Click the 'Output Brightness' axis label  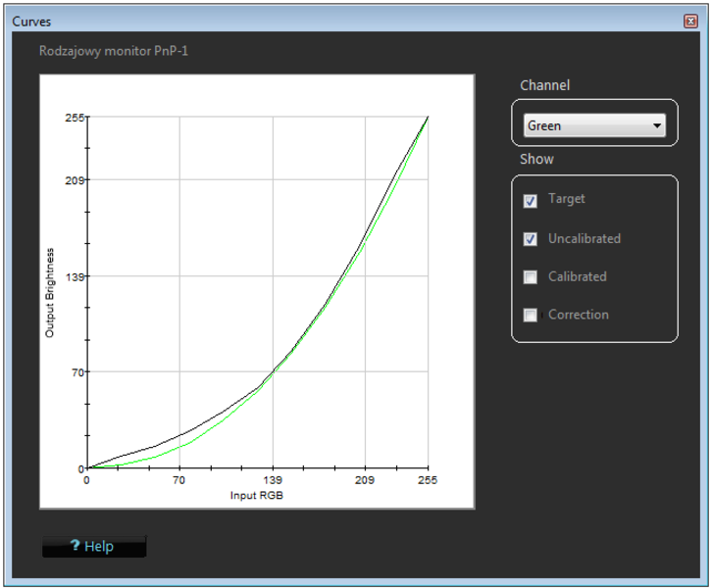[49, 293]
